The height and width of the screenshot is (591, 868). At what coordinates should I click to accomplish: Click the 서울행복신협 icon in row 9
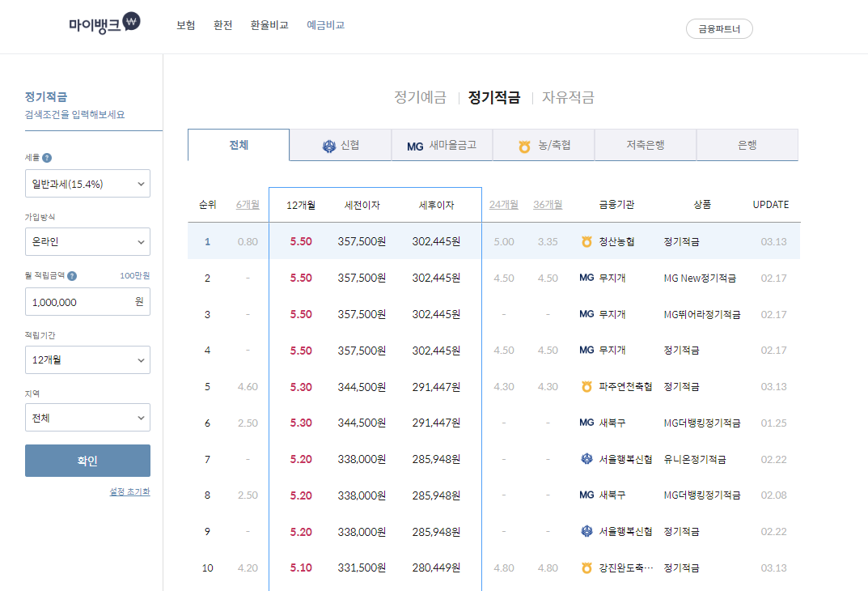pos(586,531)
